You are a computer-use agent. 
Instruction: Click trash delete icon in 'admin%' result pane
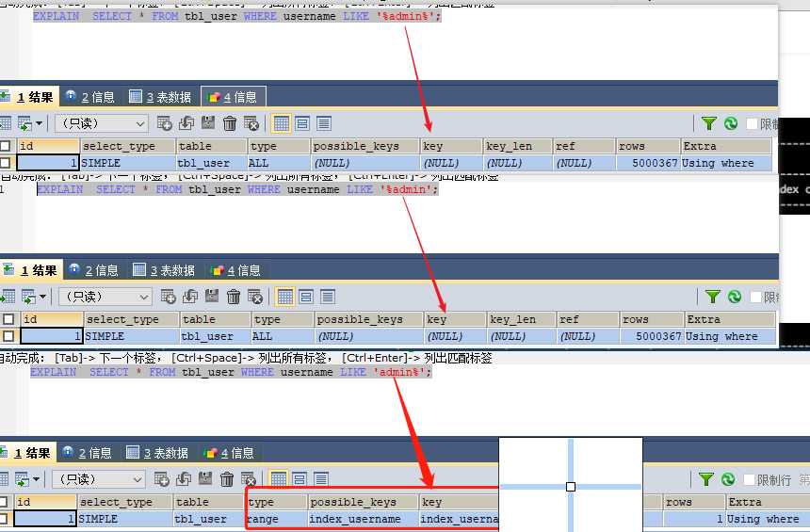pos(227,479)
